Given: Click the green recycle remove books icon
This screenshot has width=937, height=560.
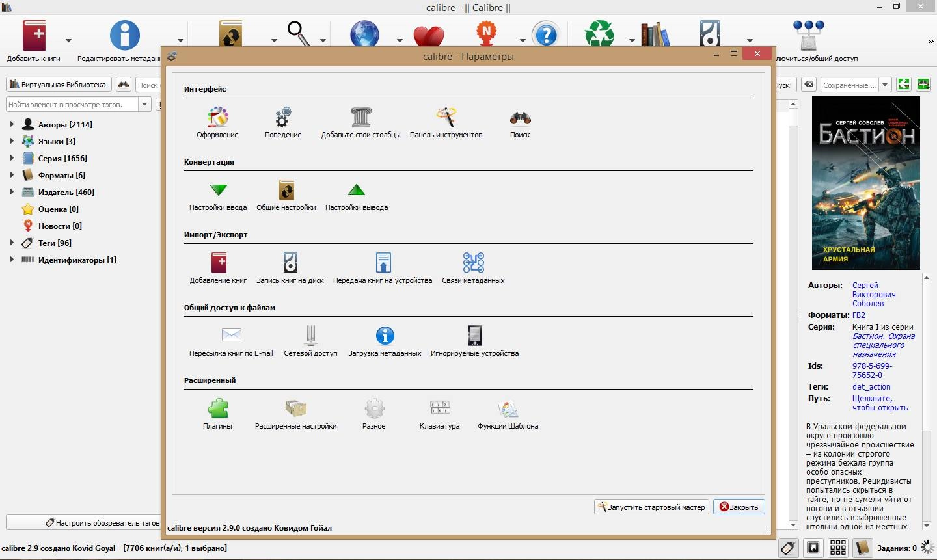Looking at the screenshot, I should tap(599, 34).
